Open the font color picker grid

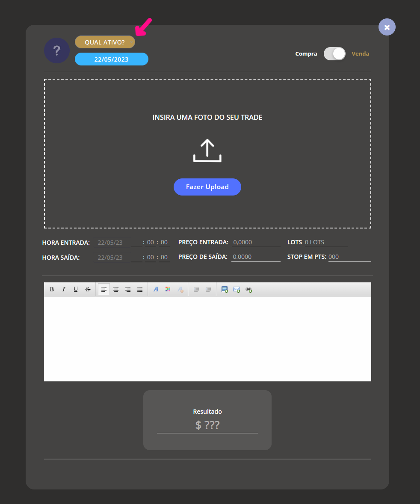click(x=168, y=289)
